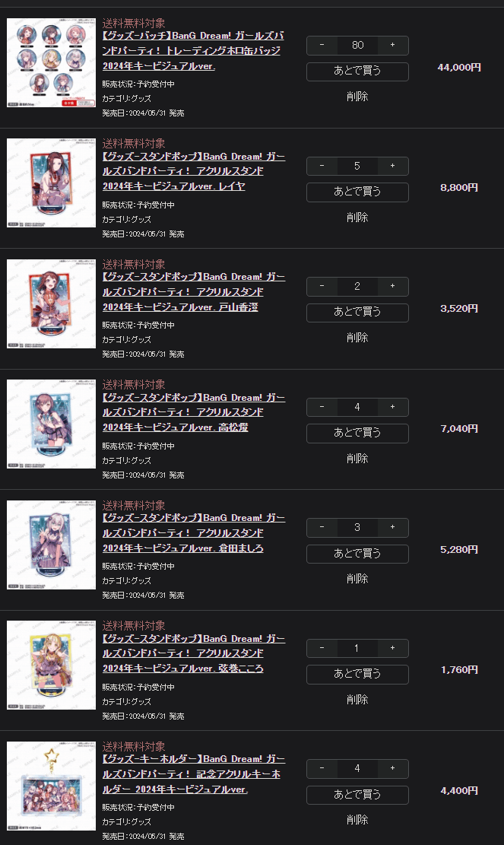Click the 弦巻こころ acrylic stand thumbnail

pyautogui.click(x=51, y=665)
